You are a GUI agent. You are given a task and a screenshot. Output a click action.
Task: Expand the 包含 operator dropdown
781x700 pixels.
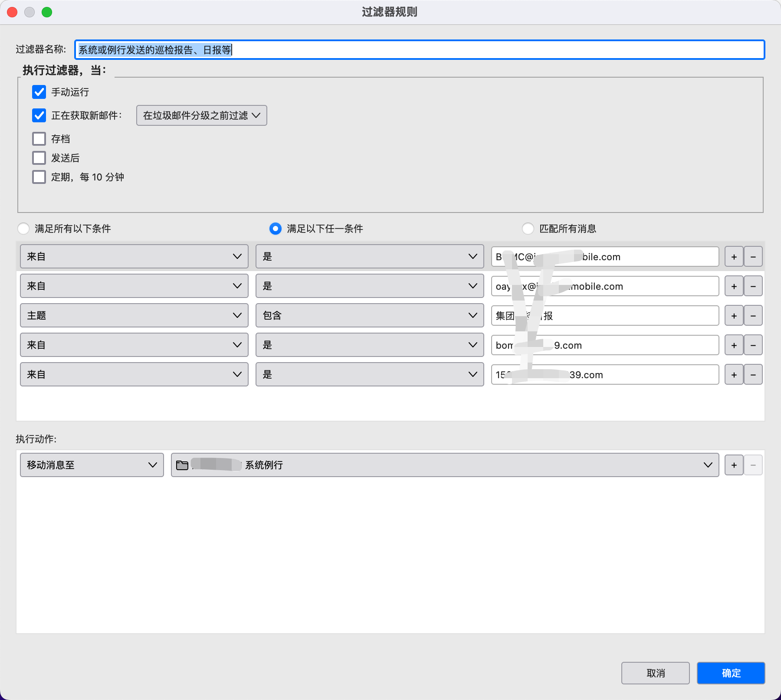pos(369,316)
